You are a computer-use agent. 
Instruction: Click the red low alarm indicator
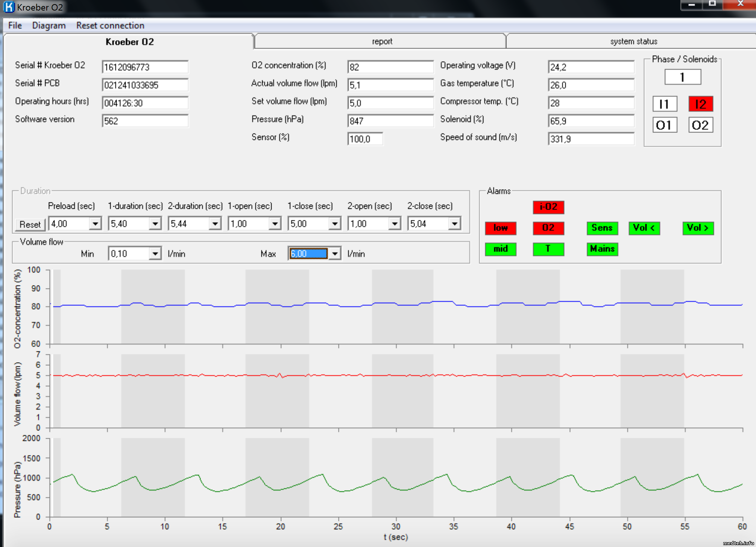(x=500, y=228)
